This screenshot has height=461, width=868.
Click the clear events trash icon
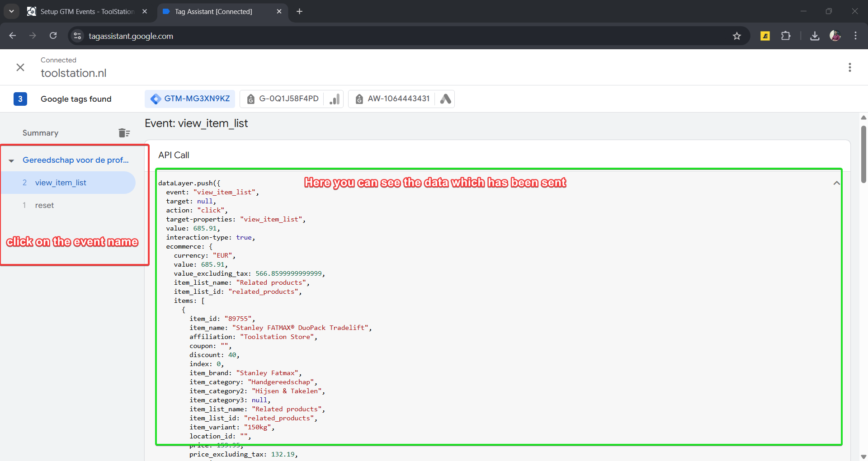(x=124, y=133)
